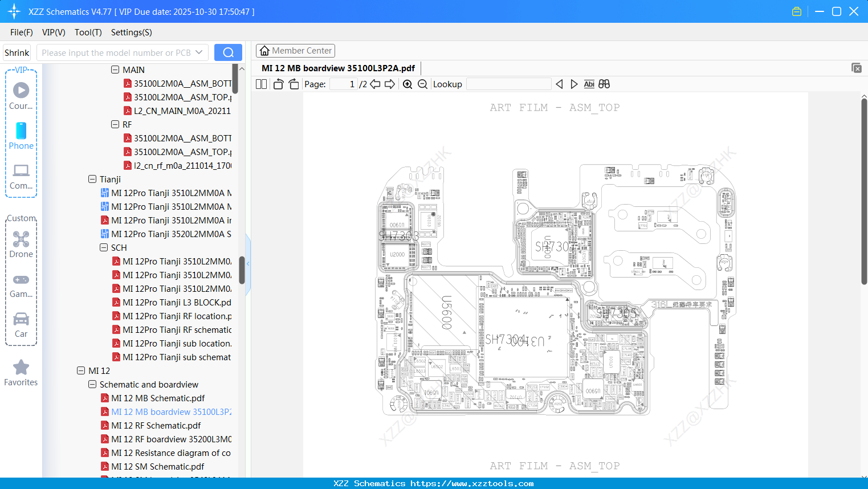Rotate the boardview counterclockwise
Viewport: 868px width, 489px height.
click(278, 84)
